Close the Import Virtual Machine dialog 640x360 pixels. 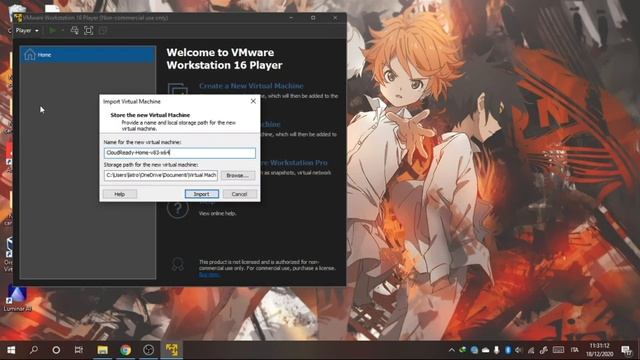point(253,101)
